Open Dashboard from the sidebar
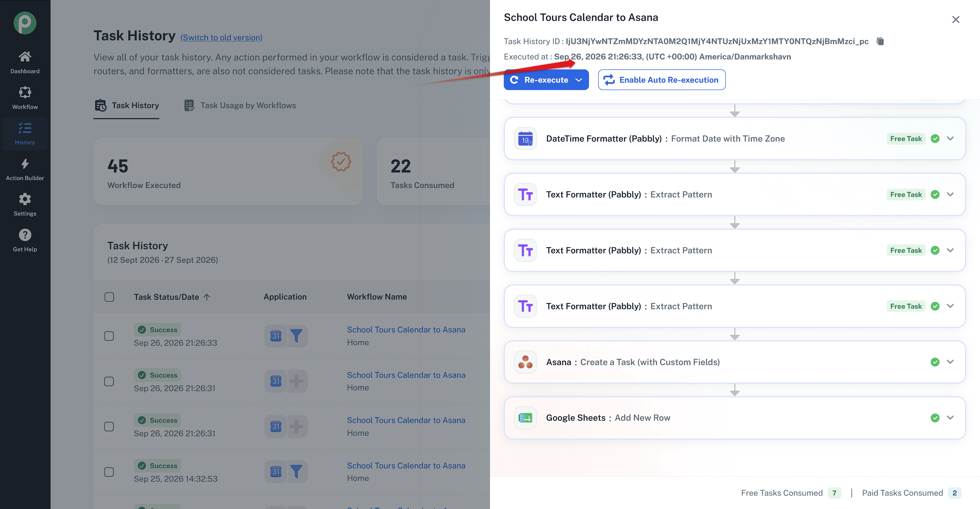Viewport: 980px width, 509px height. click(x=25, y=63)
